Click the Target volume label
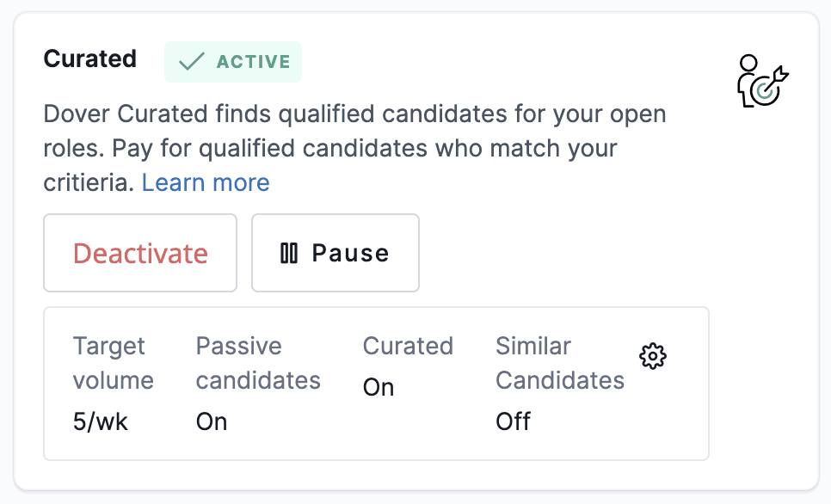 [114, 363]
